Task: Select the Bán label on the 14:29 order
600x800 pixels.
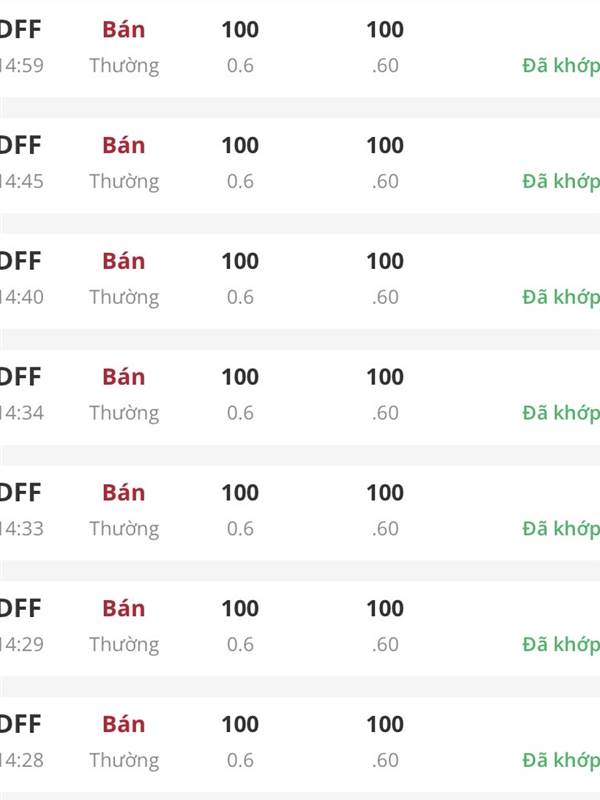Action: [x=123, y=609]
